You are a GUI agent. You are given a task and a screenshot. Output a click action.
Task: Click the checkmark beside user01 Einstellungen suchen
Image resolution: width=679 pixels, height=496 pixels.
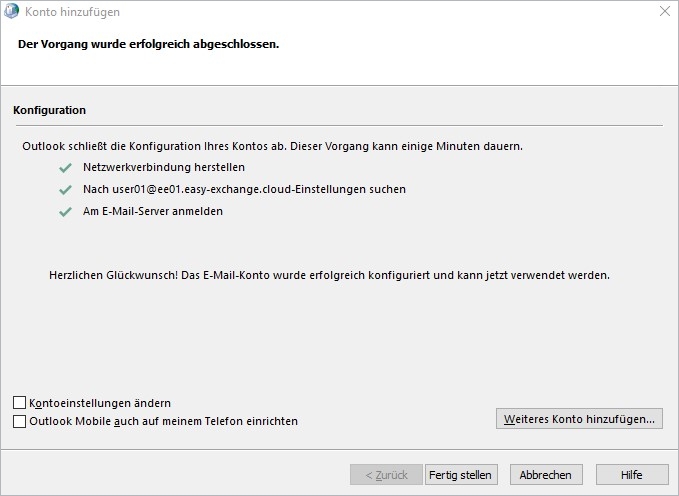[65, 190]
